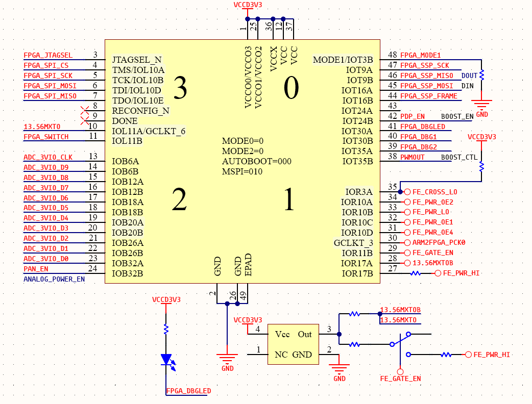532x404 pixels.
Task: Select the PDP_EN net label
Action: 412,116
